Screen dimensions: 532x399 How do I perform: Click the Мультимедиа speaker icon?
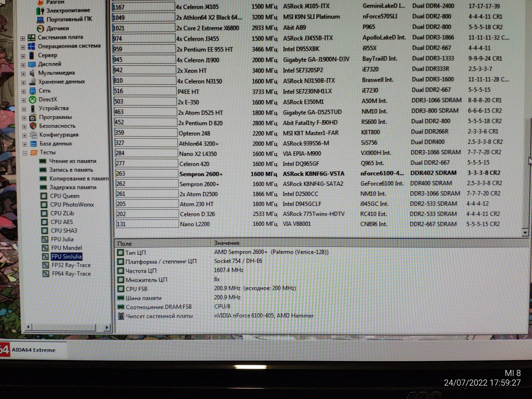pos(32,73)
